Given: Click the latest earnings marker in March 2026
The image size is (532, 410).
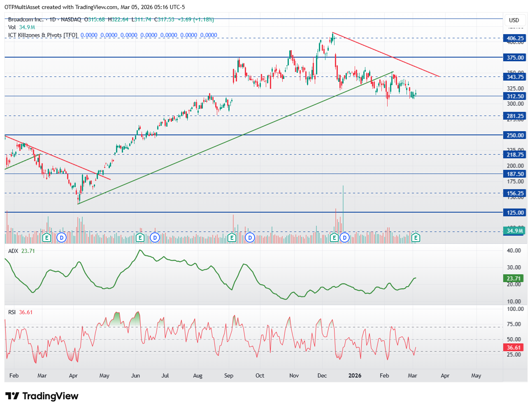Looking at the screenshot, I should click(416, 237).
